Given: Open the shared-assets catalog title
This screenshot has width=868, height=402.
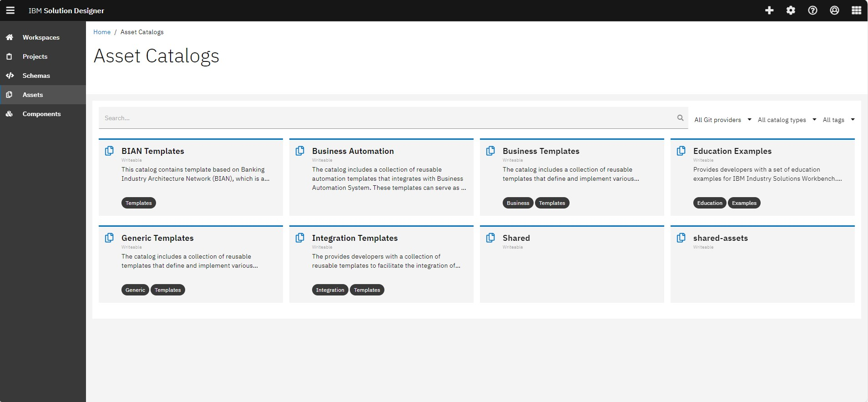Looking at the screenshot, I should [721, 238].
